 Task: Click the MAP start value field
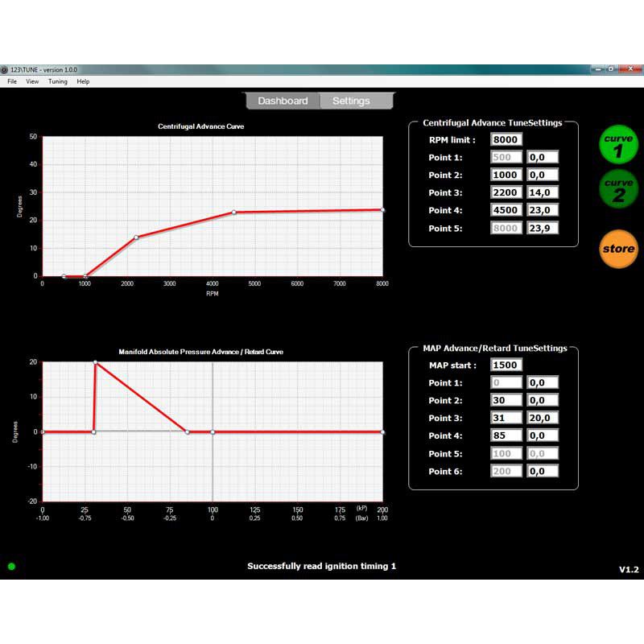506,365
